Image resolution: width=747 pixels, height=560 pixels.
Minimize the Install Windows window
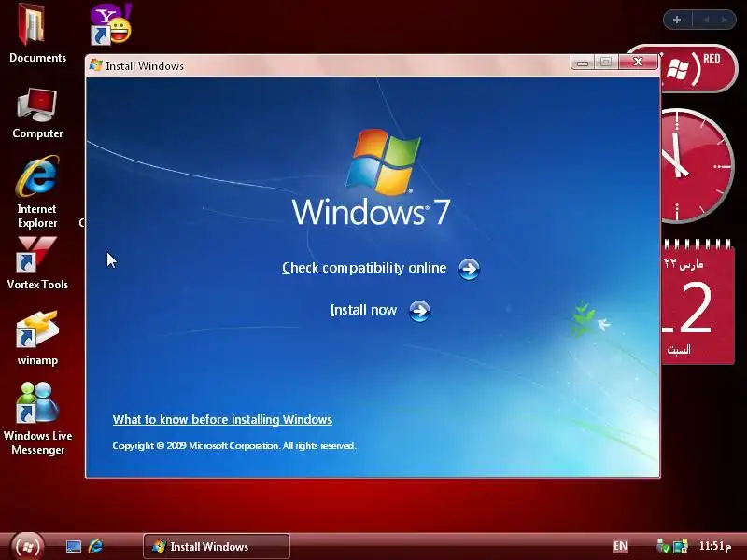(582, 62)
